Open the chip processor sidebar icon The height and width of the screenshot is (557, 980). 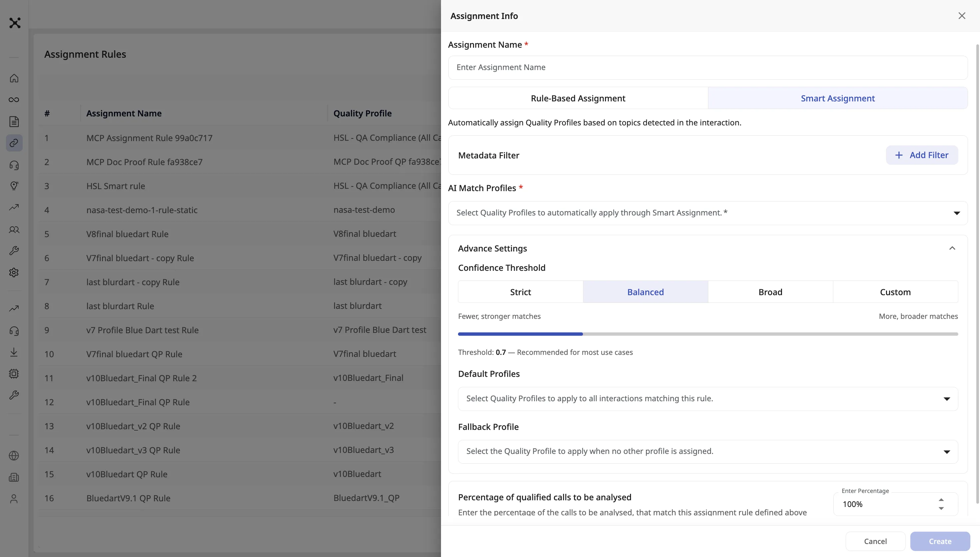(14, 374)
